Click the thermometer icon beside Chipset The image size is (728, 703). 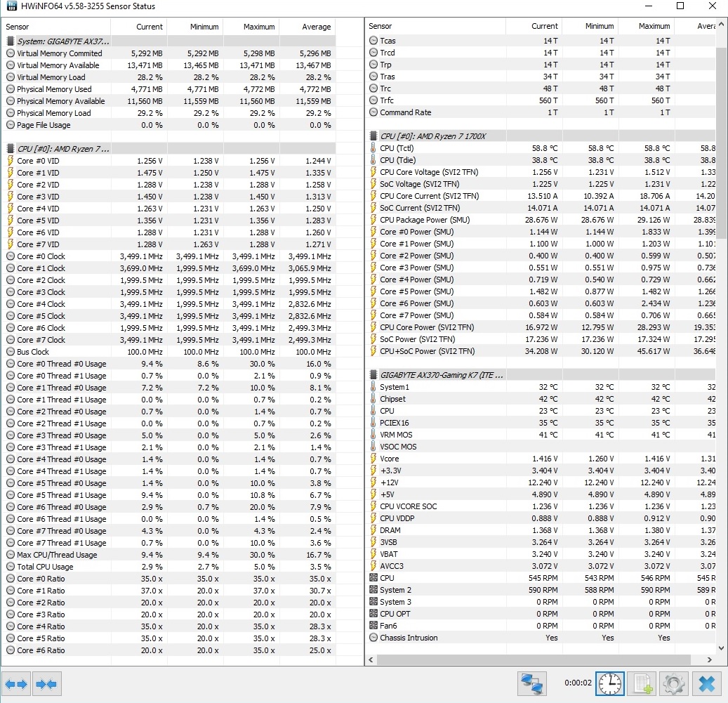[373, 399]
